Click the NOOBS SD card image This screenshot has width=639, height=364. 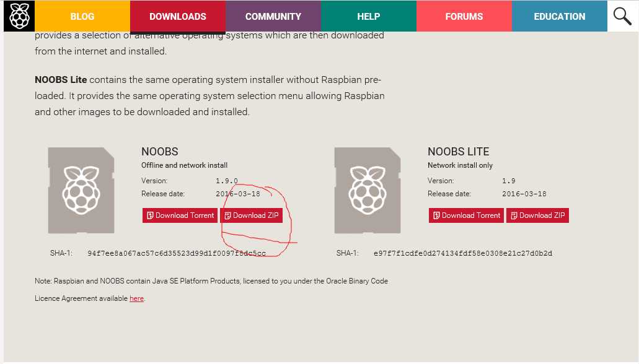[x=81, y=190]
